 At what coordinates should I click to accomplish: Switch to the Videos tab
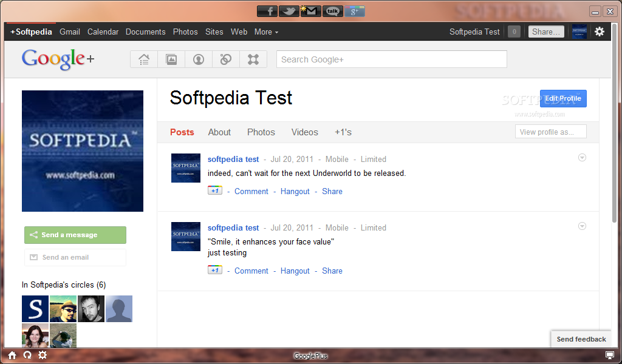(x=305, y=132)
